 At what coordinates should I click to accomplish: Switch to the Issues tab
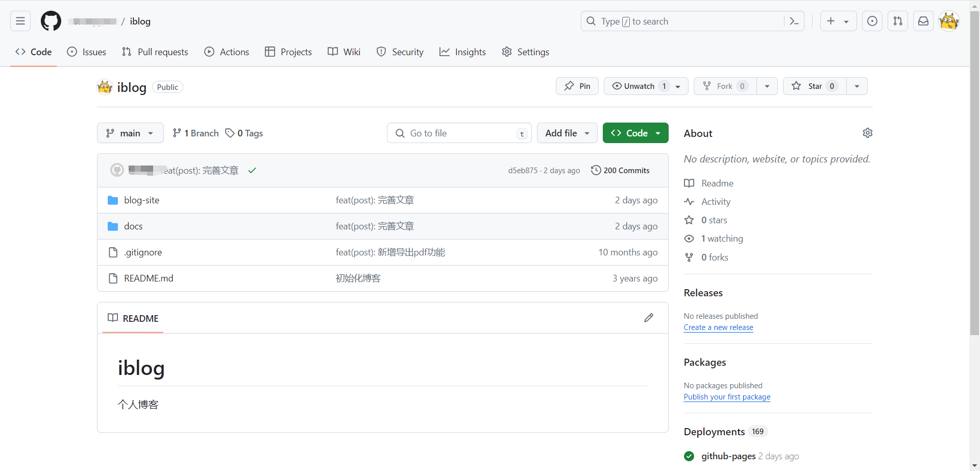(87, 52)
